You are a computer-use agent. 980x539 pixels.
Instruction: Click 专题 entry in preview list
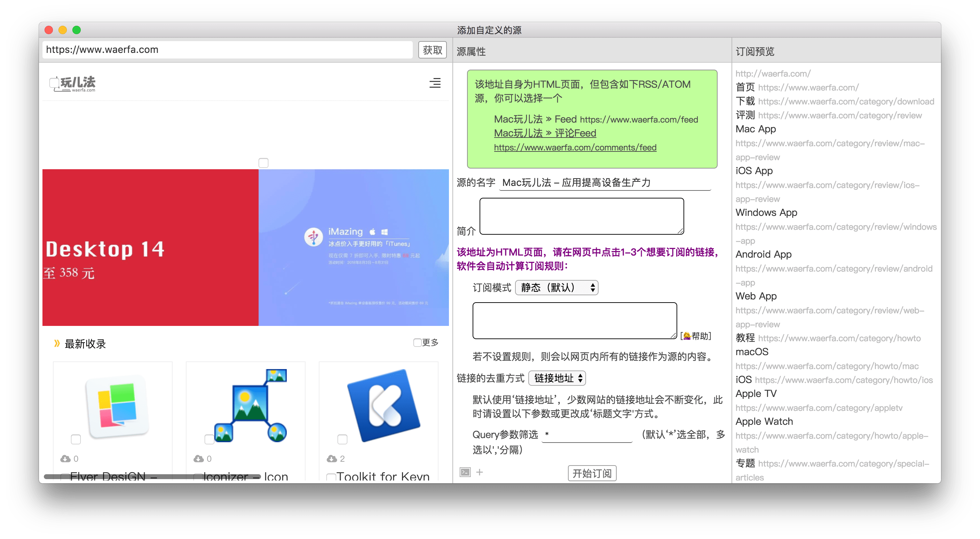pos(745,463)
